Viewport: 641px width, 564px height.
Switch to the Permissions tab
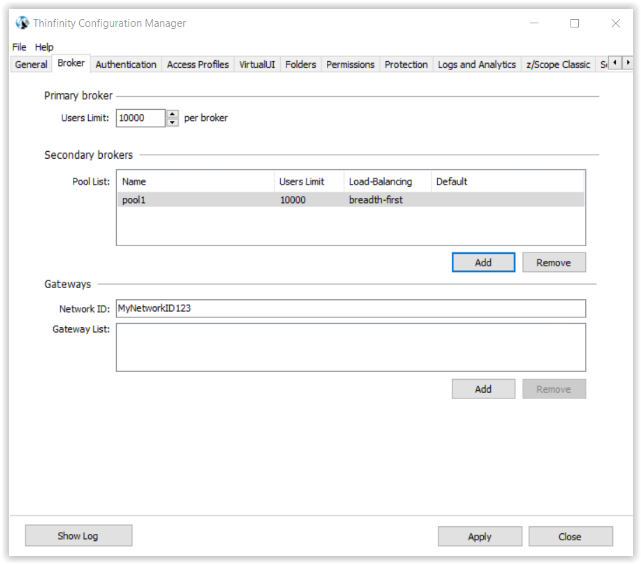(350, 65)
